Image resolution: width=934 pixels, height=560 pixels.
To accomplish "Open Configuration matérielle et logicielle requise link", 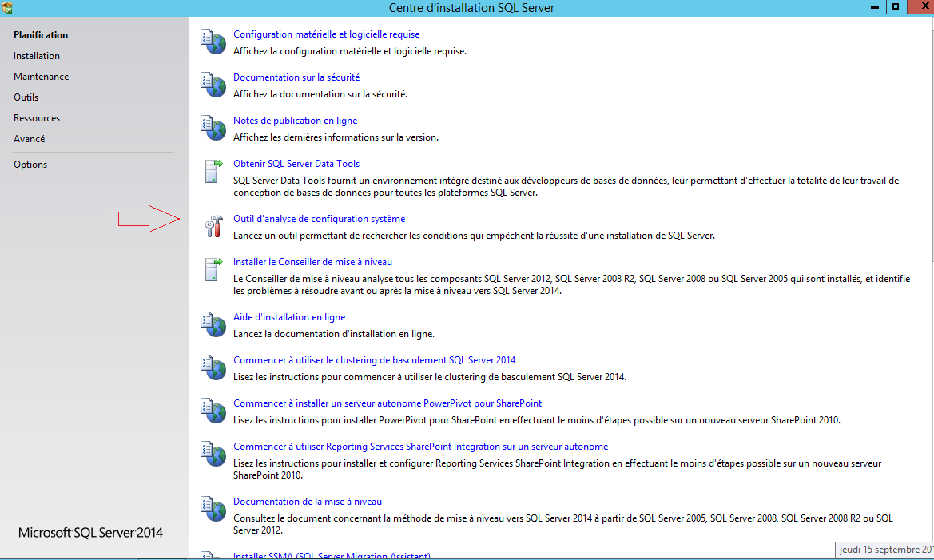I will [x=327, y=34].
